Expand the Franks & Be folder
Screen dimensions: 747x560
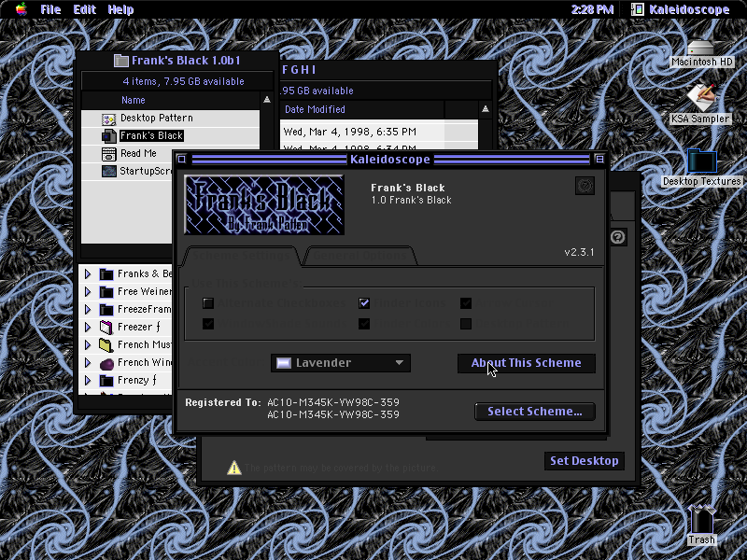(88, 273)
